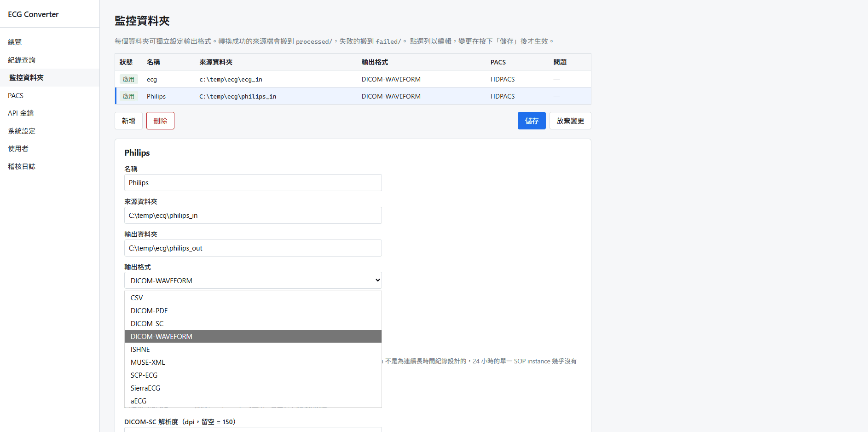Click DICOM-WAVEFORM cell in Philips row
The width and height of the screenshot is (868, 432).
[x=391, y=96]
